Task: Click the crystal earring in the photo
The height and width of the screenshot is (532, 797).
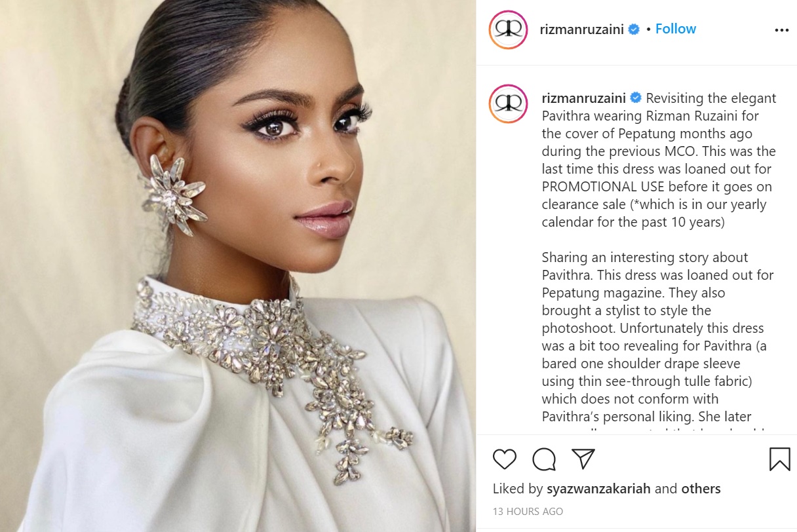Action: tap(172, 195)
